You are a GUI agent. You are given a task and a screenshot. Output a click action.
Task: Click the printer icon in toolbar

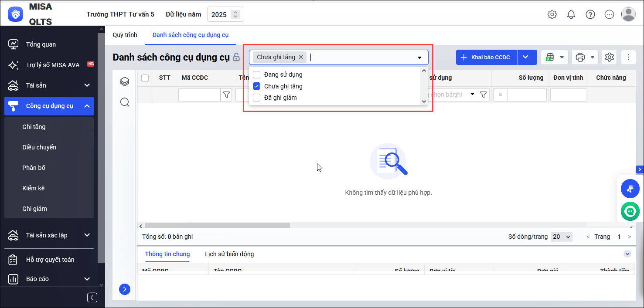coord(580,58)
